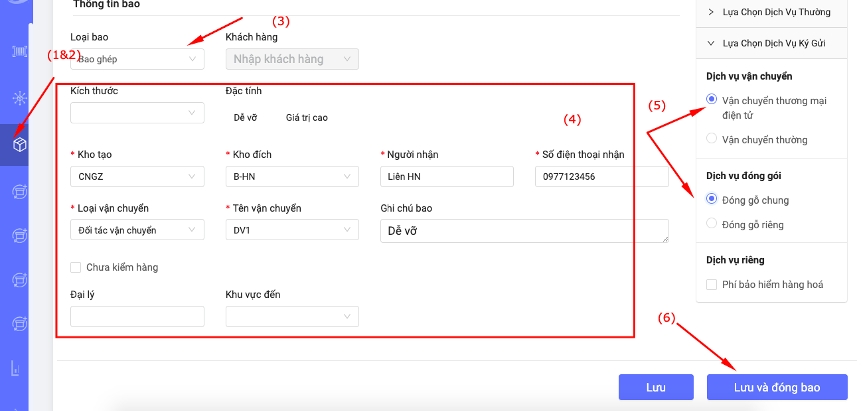Open the Kích thước dropdown
This screenshot has width=862, height=411.
point(137,113)
